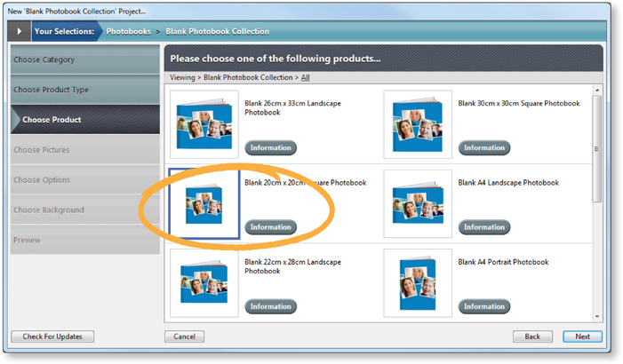Go to the Choose Category step
623x364 pixels.
[85, 59]
